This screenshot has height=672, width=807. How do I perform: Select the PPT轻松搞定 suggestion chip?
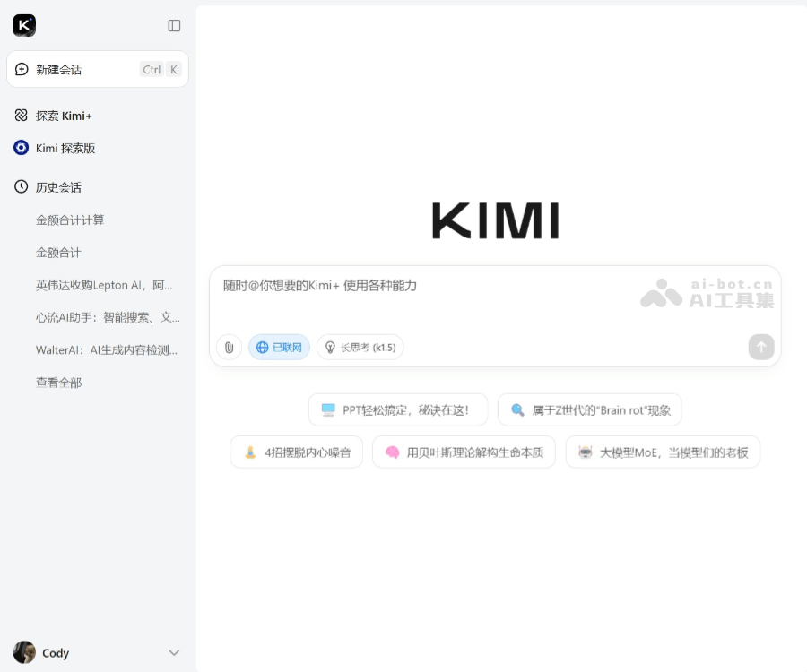398,409
